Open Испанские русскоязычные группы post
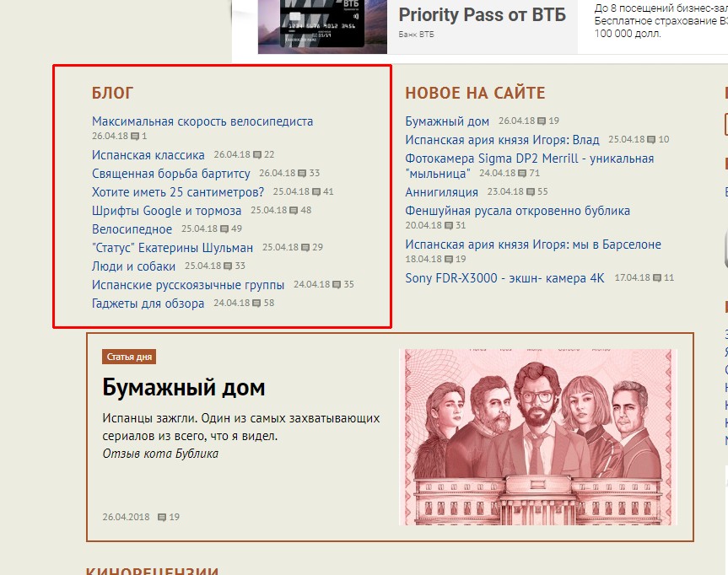This screenshot has height=575, width=728. [x=188, y=285]
